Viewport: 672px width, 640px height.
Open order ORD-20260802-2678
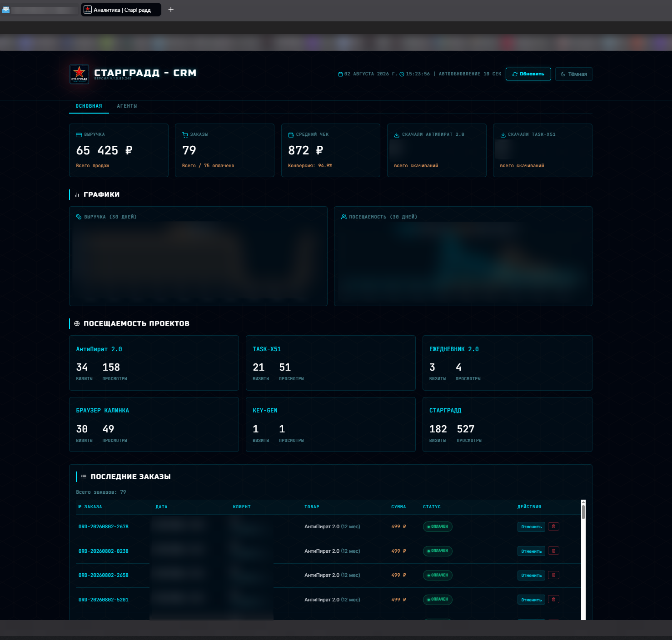click(x=104, y=527)
